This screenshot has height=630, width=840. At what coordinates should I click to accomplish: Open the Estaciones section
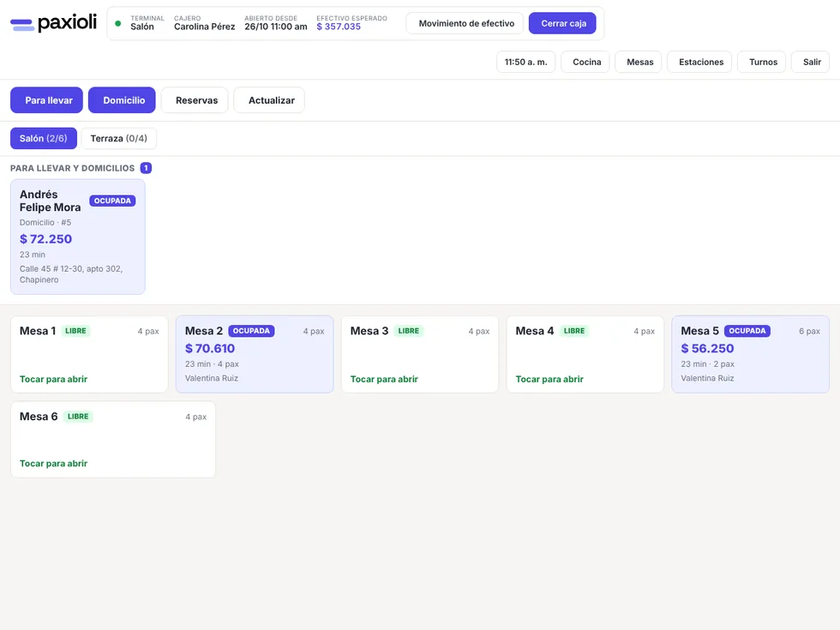701,62
